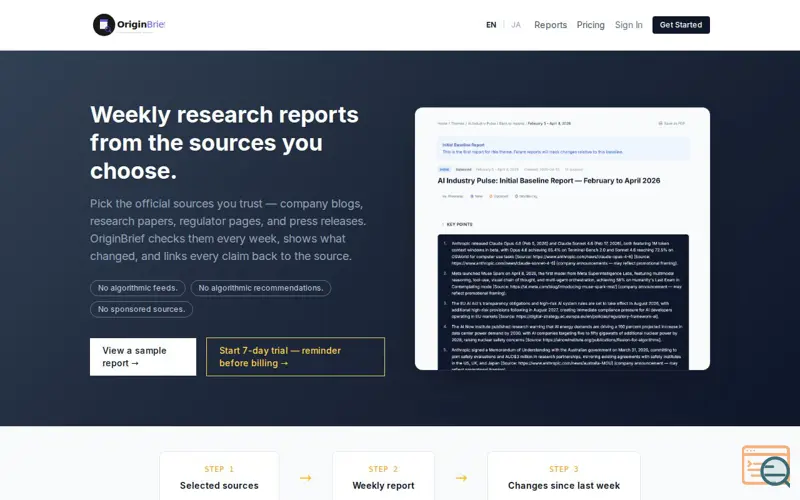This screenshot has height=500, width=800.
Task: Switch language to JA
Action: pyautogui.click(x=516, y=25)
